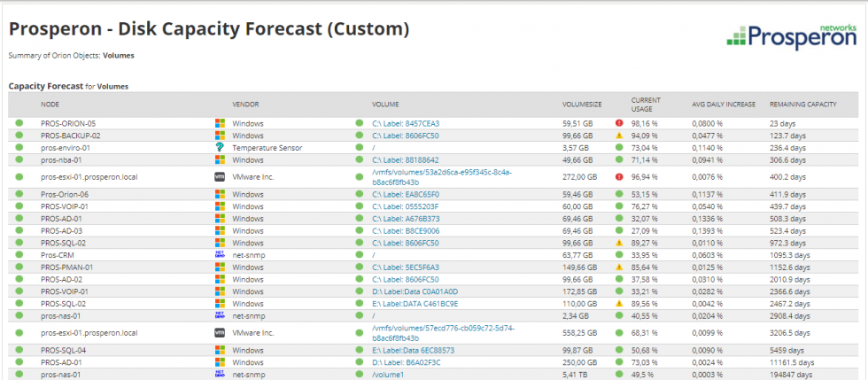Open the /volume1 volume link
The image size is (868, 380).
[x=388, y=375]
